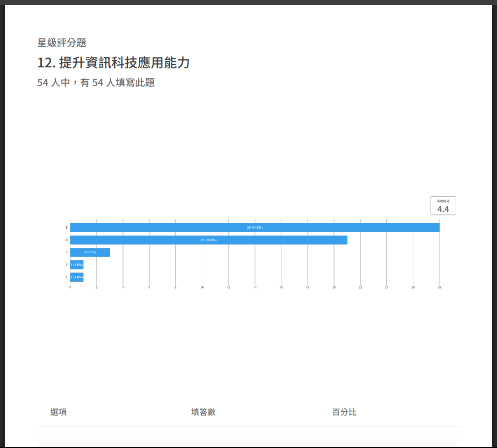The image size is (497, 448).
Task: Click the x-axis tick label 14
Action: [255, 287]
